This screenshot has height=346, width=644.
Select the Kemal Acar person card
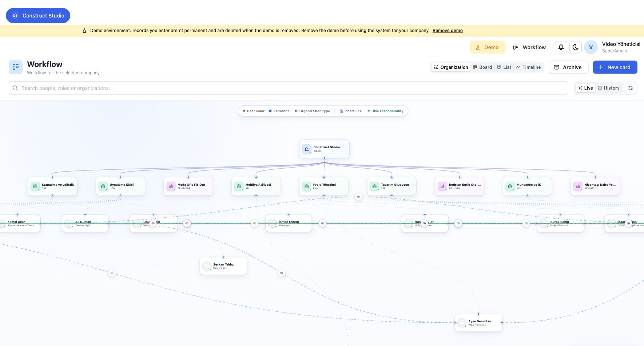(x=20, y=223)
